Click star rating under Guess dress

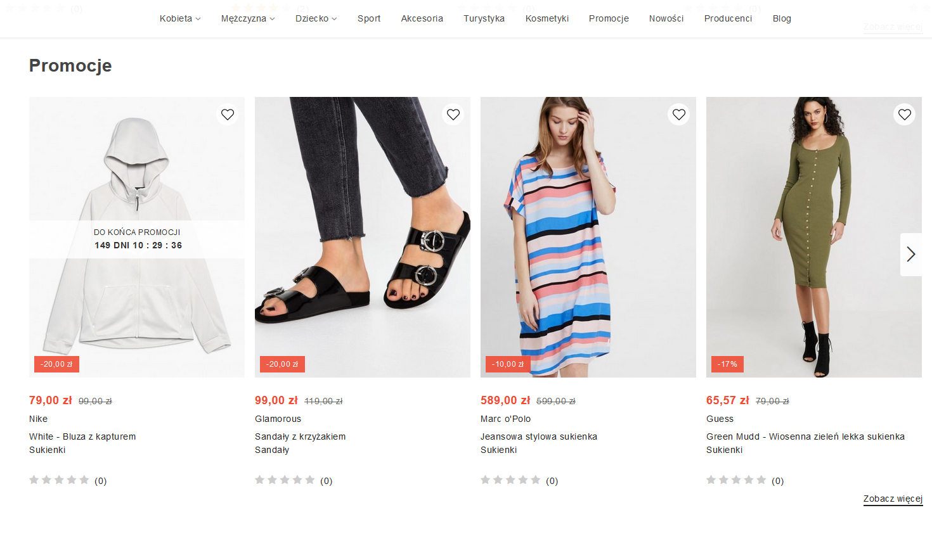pyautogui.click(x=736, y=480)
